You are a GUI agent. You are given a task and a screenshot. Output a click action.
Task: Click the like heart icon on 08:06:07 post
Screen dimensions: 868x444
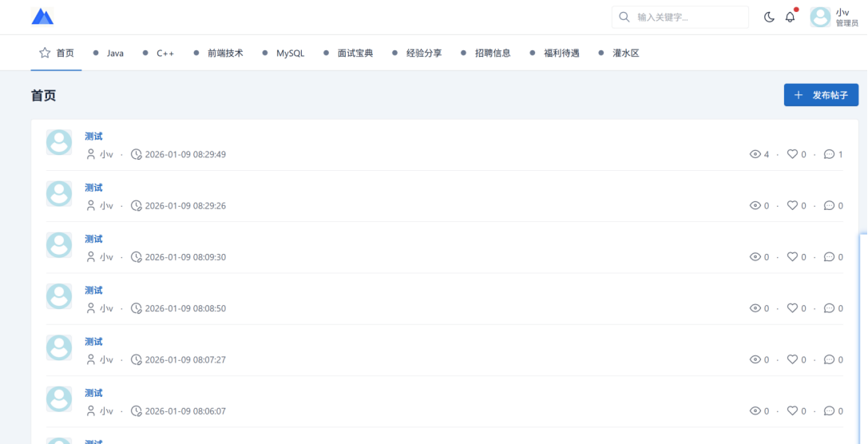(792, 410)
